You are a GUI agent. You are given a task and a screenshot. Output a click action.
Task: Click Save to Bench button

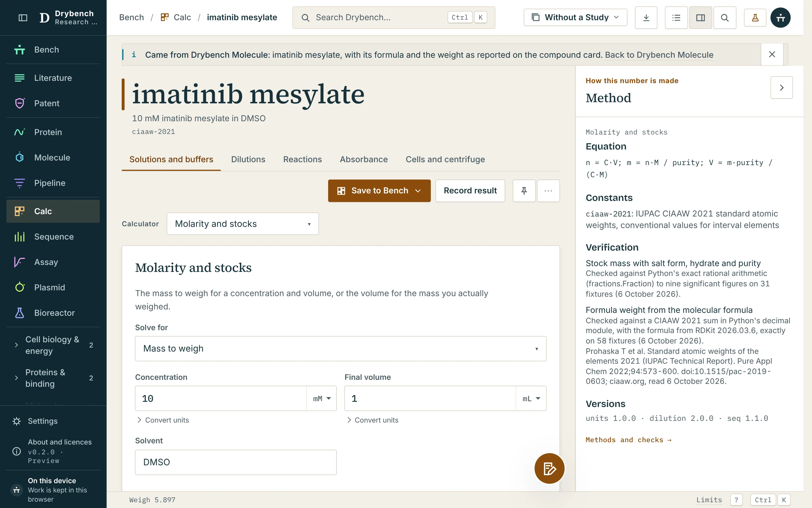379,190
